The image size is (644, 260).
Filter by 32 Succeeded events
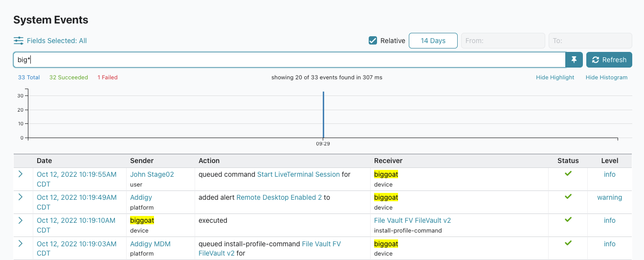[68, 77]
